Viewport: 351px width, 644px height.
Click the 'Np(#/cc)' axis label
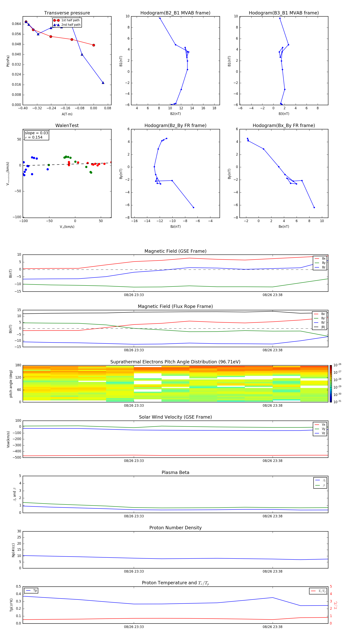click(13, 550)
